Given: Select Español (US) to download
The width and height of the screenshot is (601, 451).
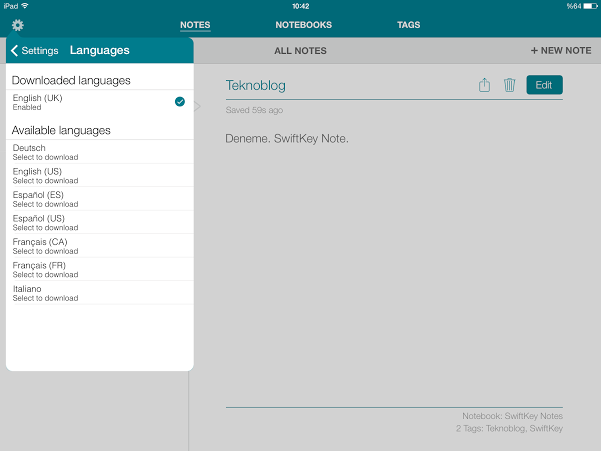Looking at the screenshot, I should (100, 222).
